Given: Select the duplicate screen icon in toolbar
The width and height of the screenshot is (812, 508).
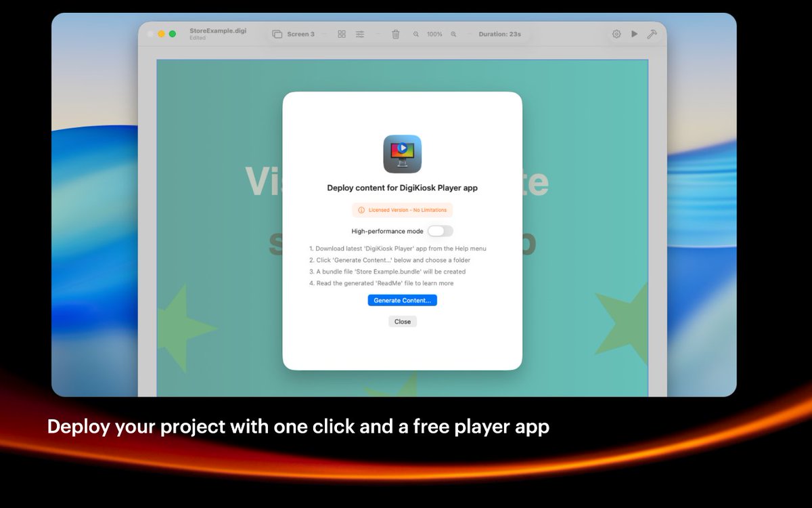Looking at the screenshot, I should tap(275, 33).
